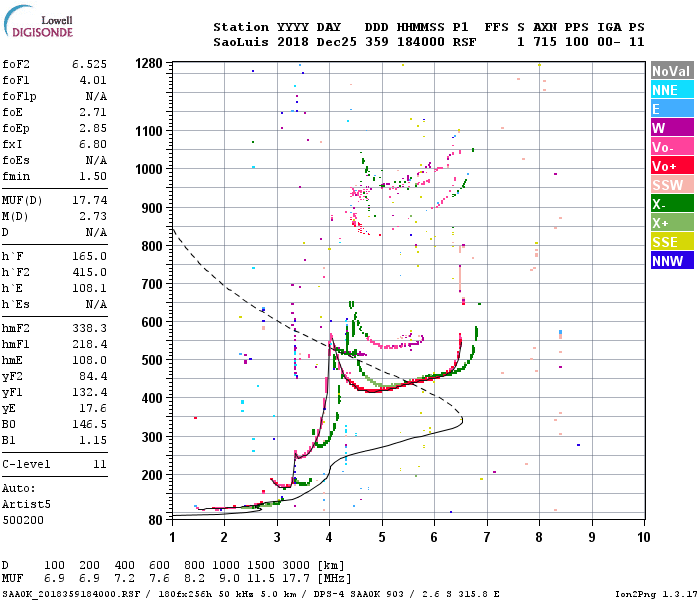Click the foEs N/A value

click(x=96, y=160)
